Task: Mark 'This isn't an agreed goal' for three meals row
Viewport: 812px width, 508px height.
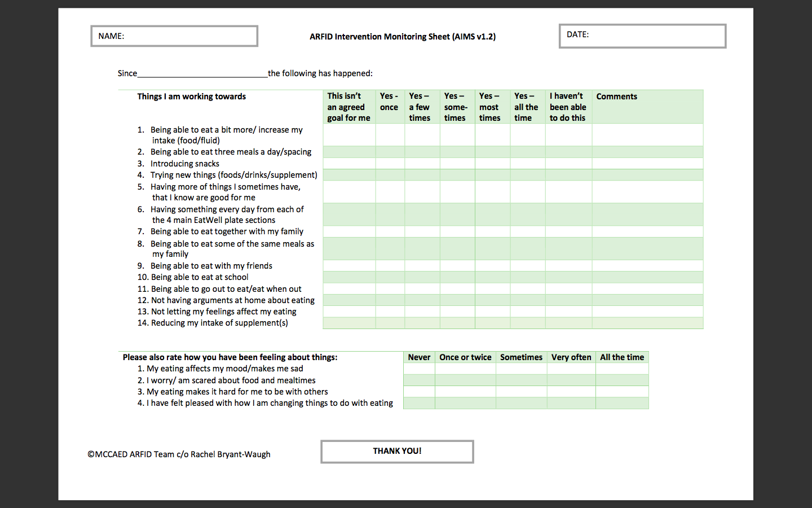Action: point(349,152)
